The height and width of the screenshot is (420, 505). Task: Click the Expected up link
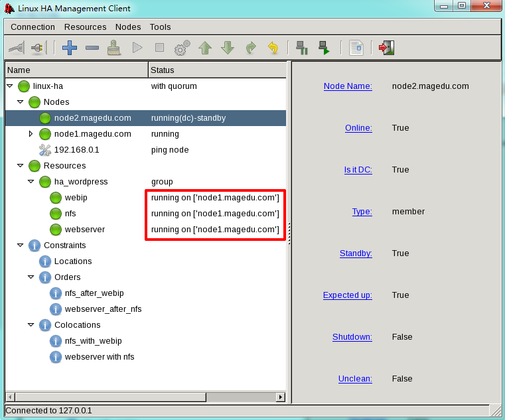(348, 295)
